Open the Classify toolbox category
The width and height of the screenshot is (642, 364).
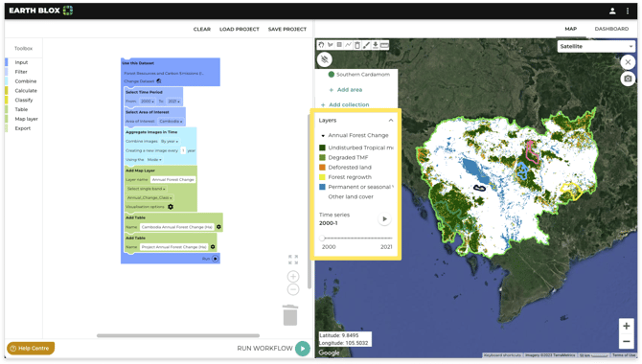click(x=24, y=101)
